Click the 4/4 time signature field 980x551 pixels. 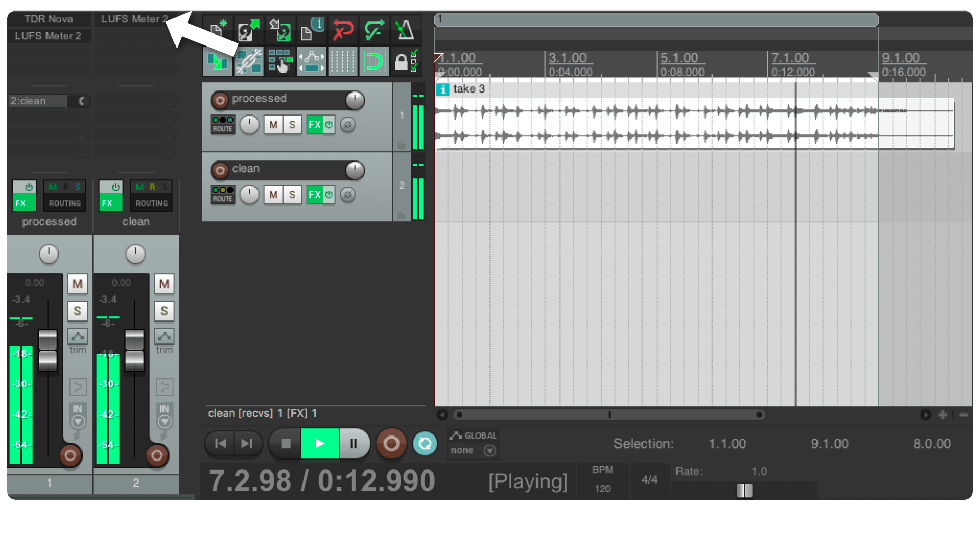click(x=649, y=479)
